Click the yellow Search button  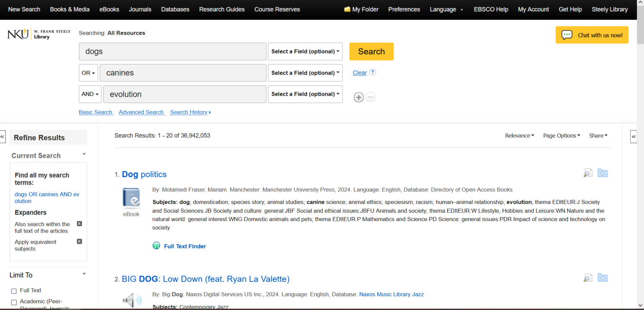click(x=371, y=52)
